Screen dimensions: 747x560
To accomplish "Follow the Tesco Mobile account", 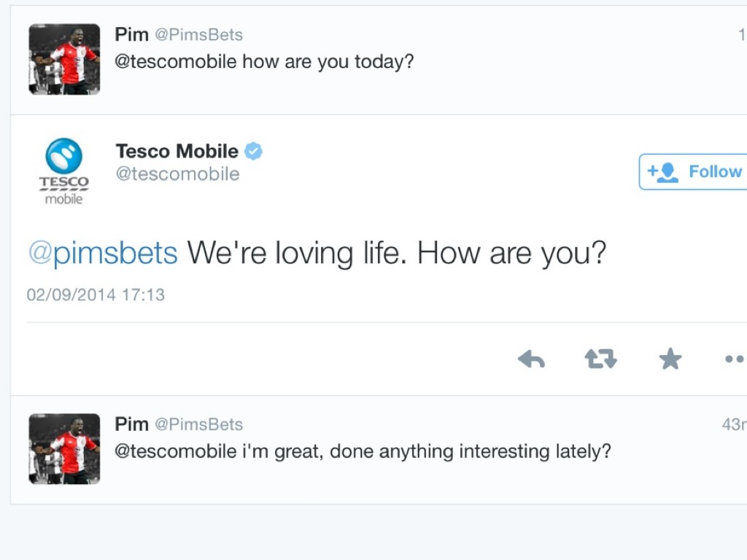I will pos(694,172).
